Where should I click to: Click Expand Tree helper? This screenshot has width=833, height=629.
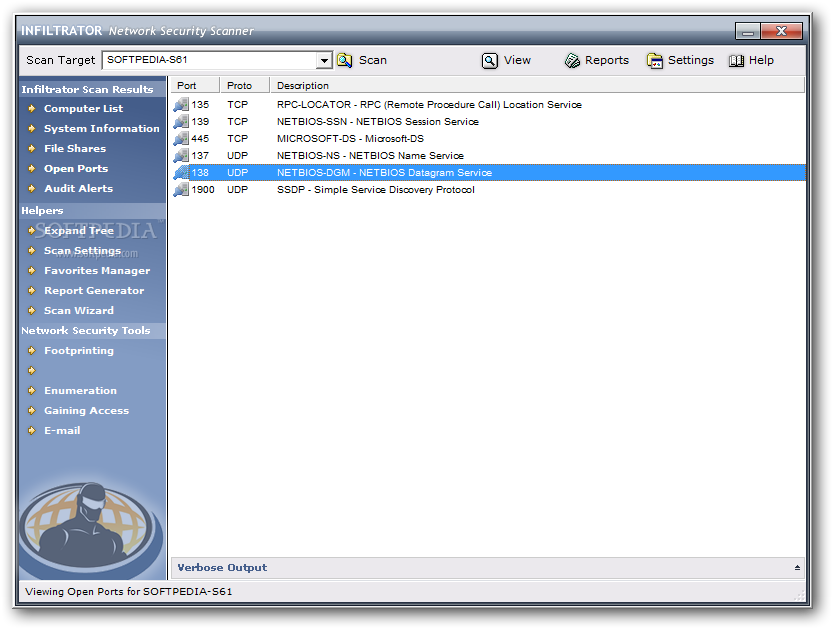click(79, 231)
